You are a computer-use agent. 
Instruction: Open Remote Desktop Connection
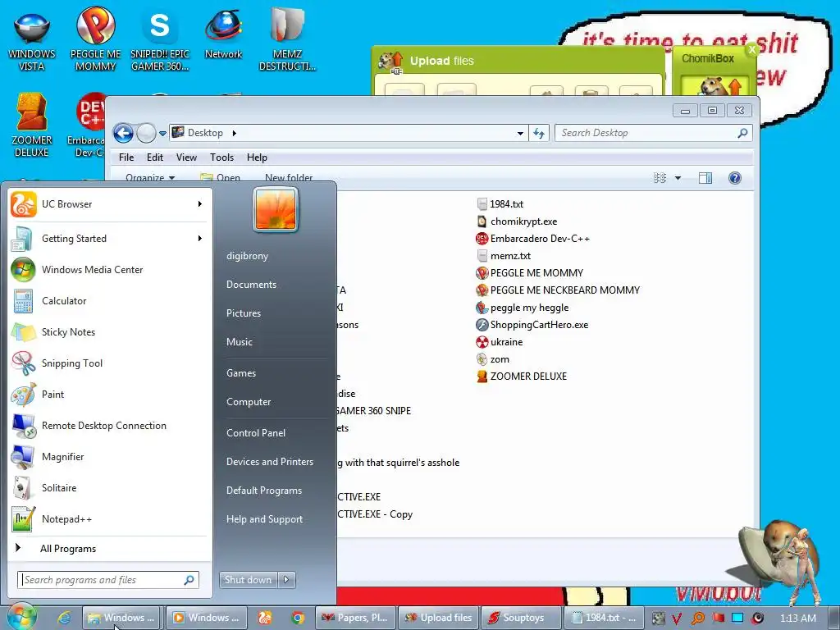click(107, 426)
